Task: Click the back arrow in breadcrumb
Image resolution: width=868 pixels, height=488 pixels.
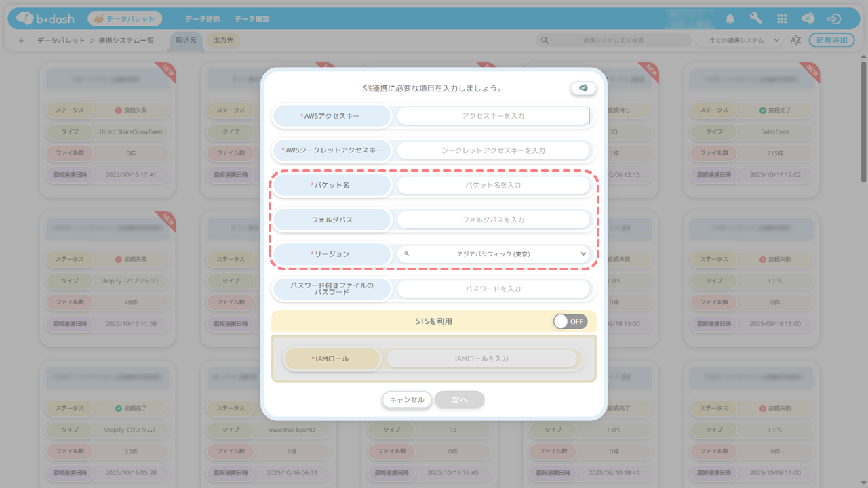Action: (x=22, y=41)
